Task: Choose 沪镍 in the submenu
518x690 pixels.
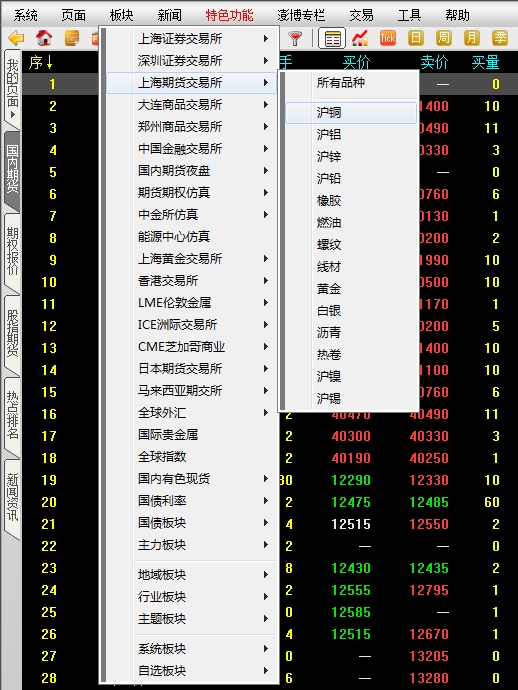Action: (x=351, y=377)
